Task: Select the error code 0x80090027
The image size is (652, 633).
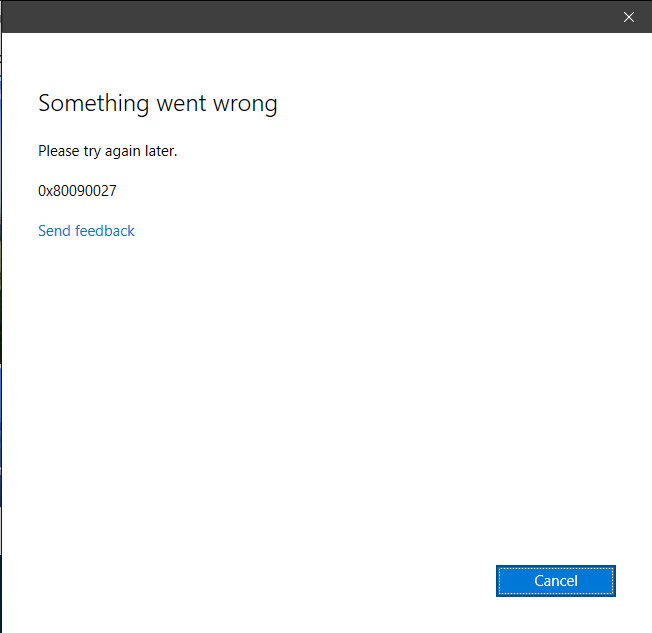Action: [77, 191]
